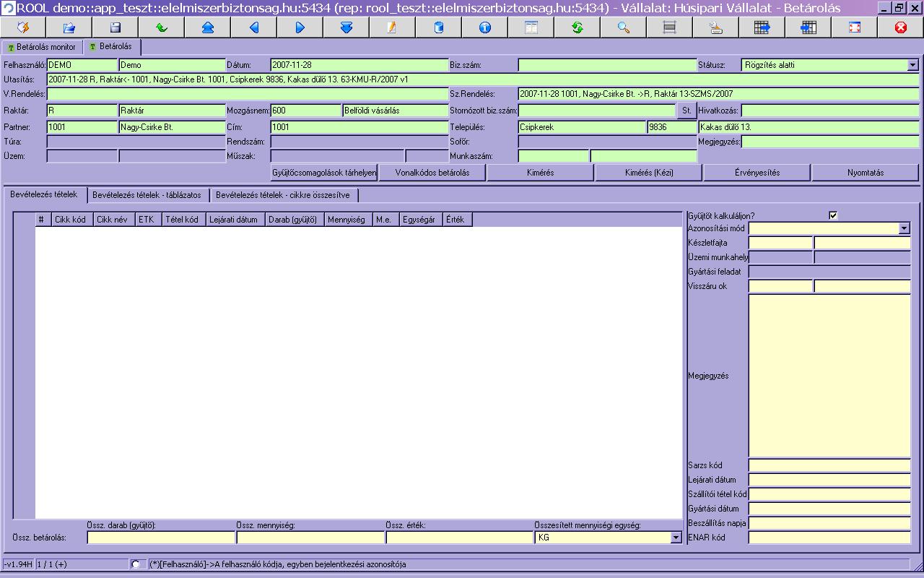Open Bevételezés tételek - táblázatos tab
This screenshot has height=578, width=924.
(x=147, y=195)
